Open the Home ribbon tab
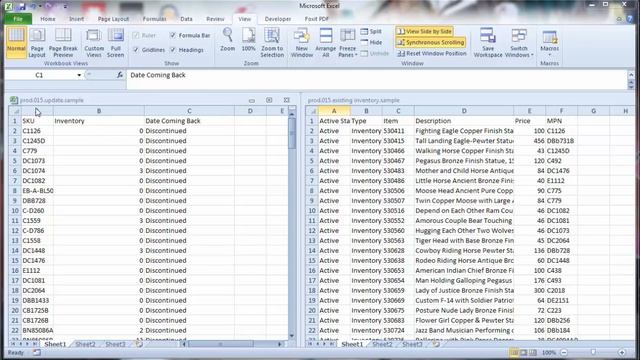Viewport: 640px width, 360px height. coord(48,19)
